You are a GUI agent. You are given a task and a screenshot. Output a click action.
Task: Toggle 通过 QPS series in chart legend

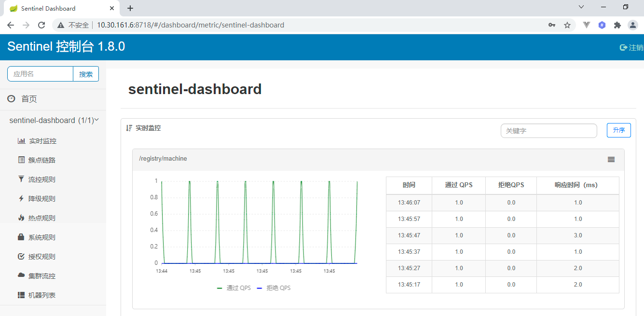tap(234, 288)
